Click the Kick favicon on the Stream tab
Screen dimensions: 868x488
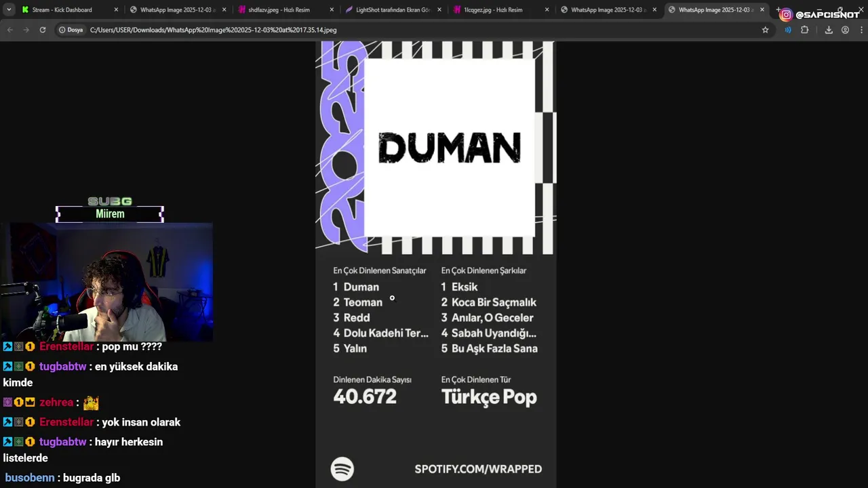tap(25, 9)
